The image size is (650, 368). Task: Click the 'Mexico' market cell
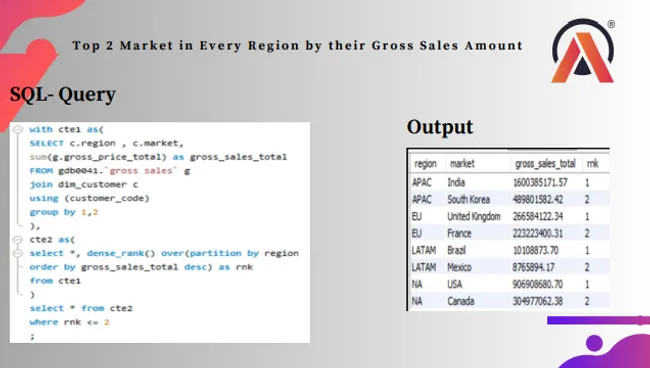tap(459, 267)
